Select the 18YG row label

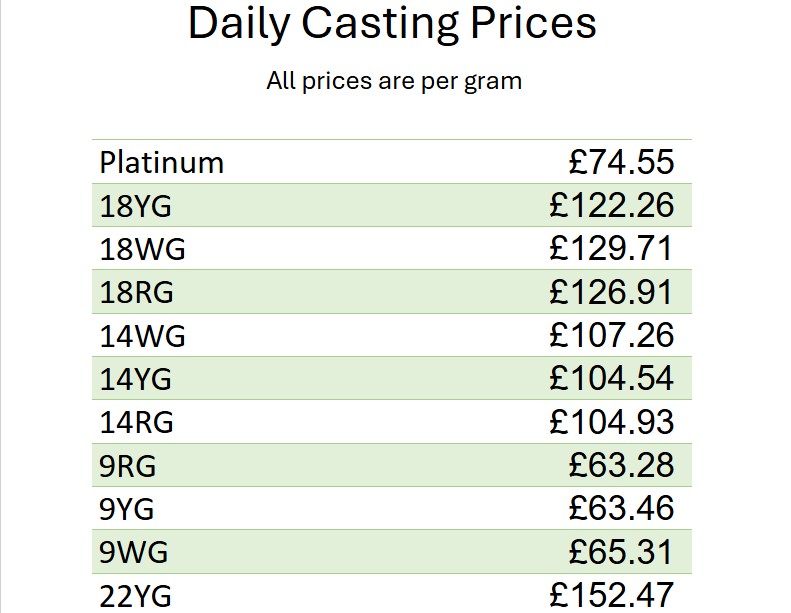point(136,206)
